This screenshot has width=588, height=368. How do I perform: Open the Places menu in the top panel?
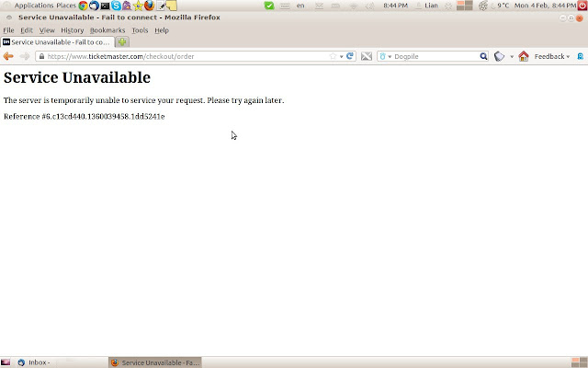click(x=66, y=6)
